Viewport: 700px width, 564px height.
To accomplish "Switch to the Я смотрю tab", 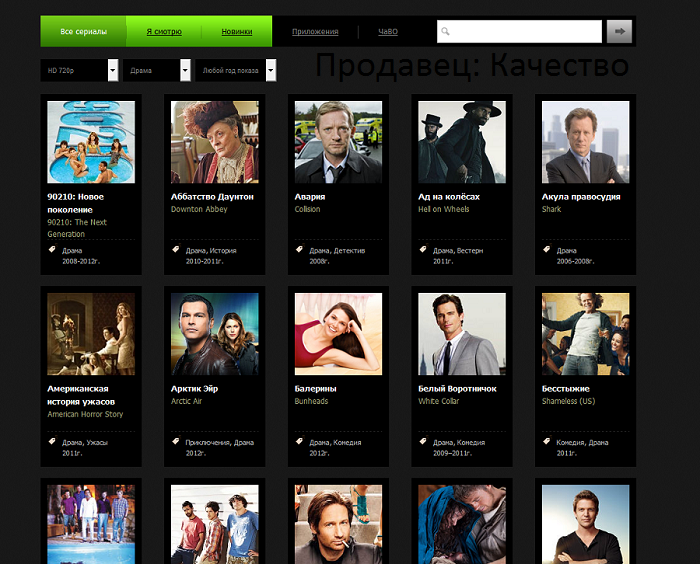I will (x=164, y=32).
